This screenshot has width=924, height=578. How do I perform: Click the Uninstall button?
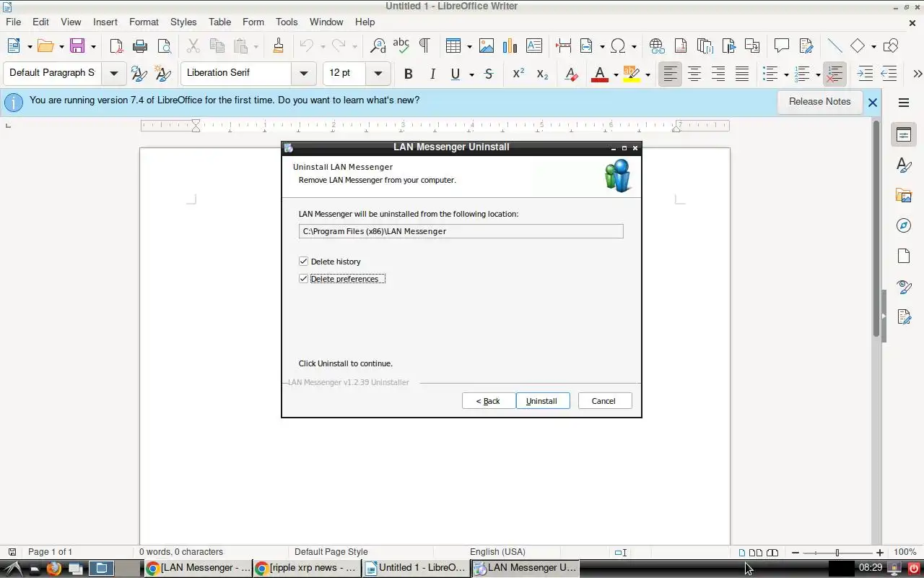pos(541,401)
